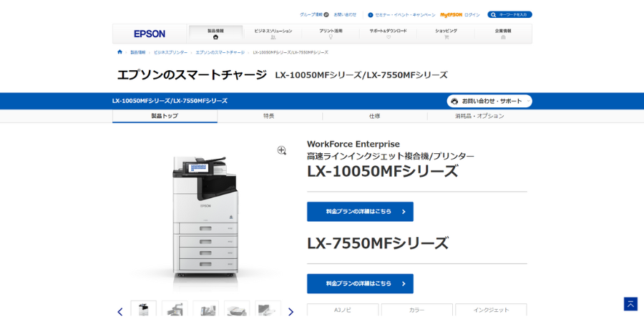This screenshot has height=322, width=644.
Task: Select the second product thumbnail
Action: click(x=175, y=309)
